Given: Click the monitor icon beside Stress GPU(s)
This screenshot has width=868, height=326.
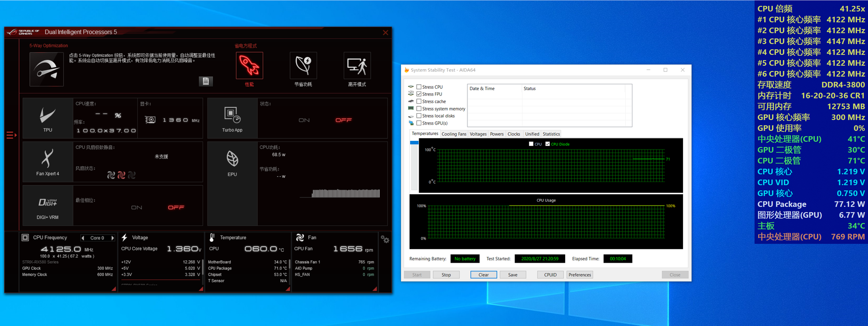Looking at the screenshot, I should [411, 123].
